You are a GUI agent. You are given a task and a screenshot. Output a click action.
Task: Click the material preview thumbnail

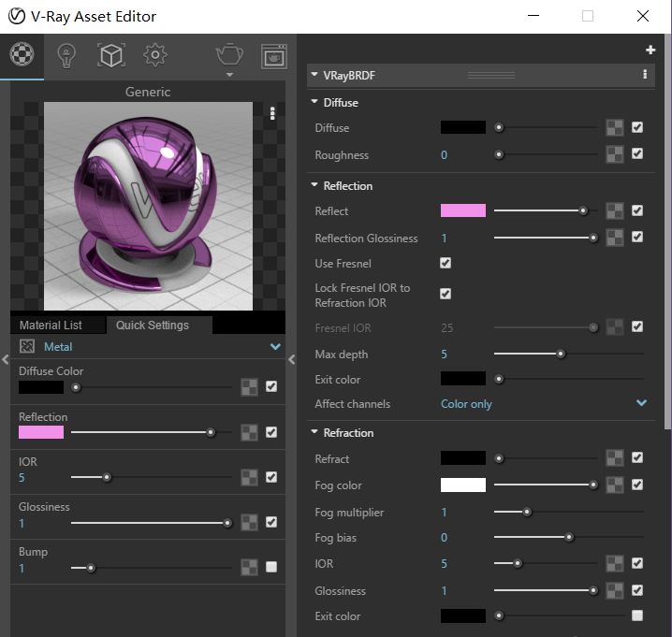tap(148, 206)
